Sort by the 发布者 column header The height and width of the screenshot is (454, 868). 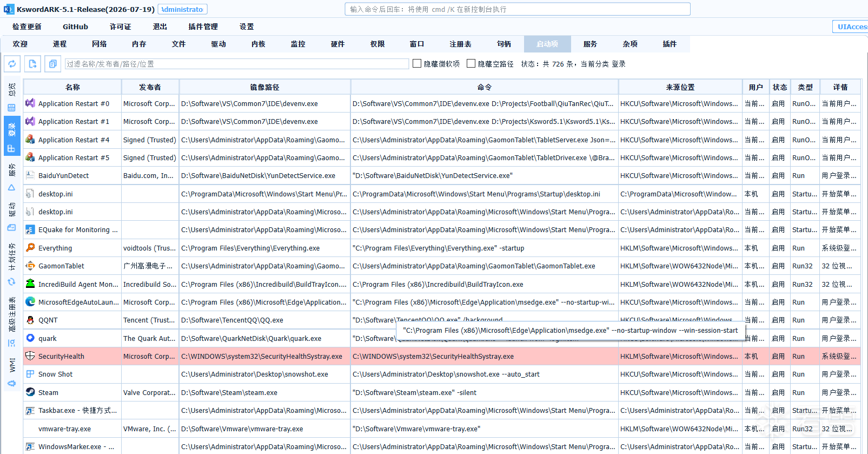pyautogui.click(x=150, y=87)
